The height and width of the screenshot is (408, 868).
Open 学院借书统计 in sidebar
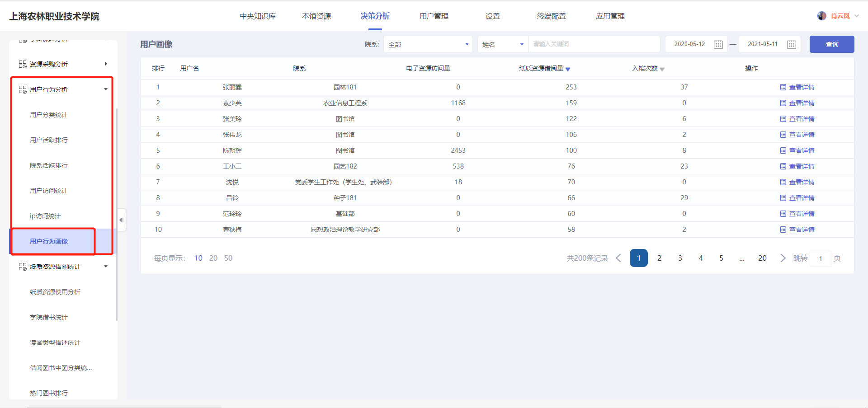tap(49, 317)
